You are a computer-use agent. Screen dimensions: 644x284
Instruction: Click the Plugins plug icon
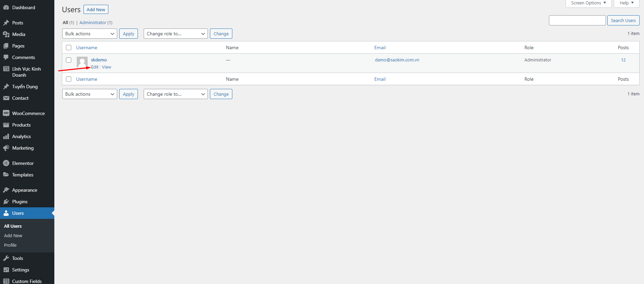(6, 202)
